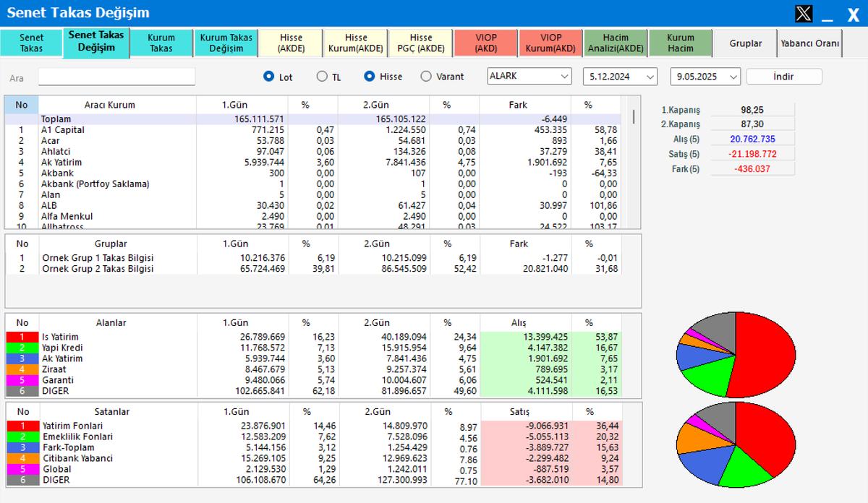Open the X (Twitter) icon in title bar
Screen dimensions: 868x503
(x=804, y=13)
